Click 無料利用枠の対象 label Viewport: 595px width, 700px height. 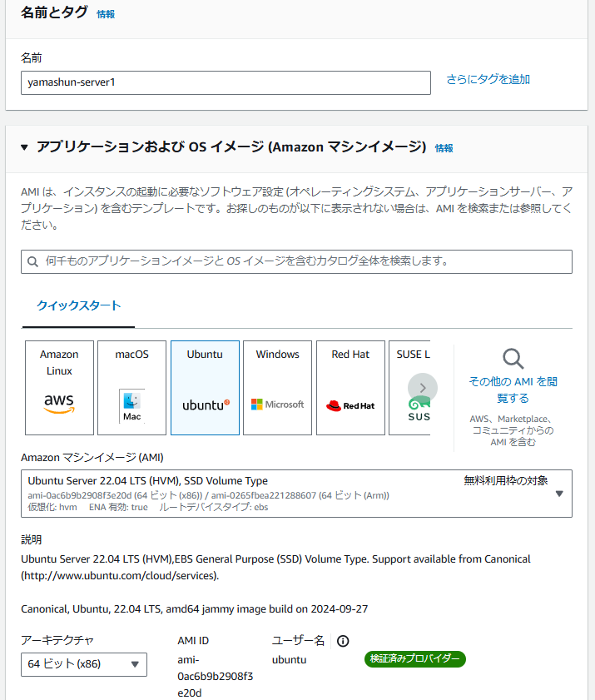pos(506,481)
